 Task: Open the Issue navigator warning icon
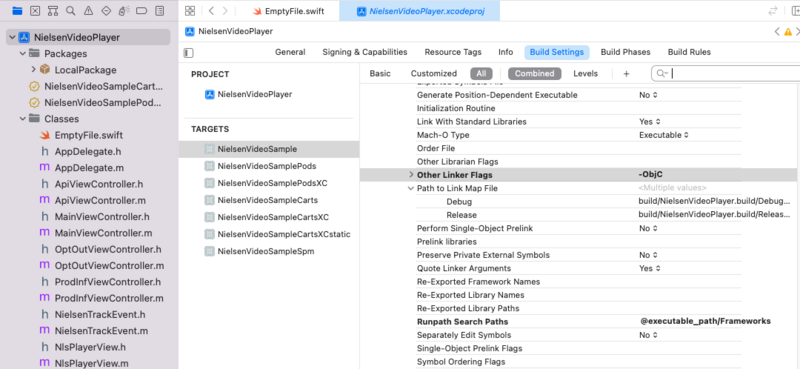(x=88, y=10)
